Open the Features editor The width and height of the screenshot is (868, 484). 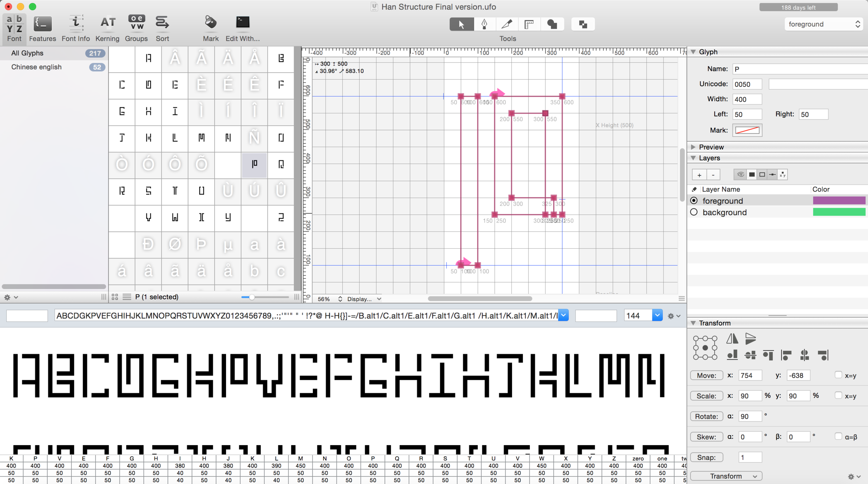[42, 28]
